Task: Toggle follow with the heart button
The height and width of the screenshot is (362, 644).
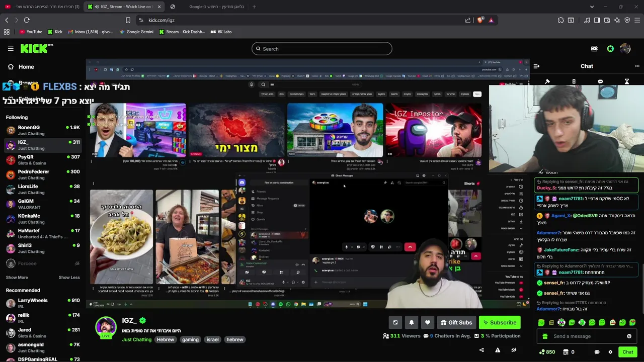Action: coord(428,322)
